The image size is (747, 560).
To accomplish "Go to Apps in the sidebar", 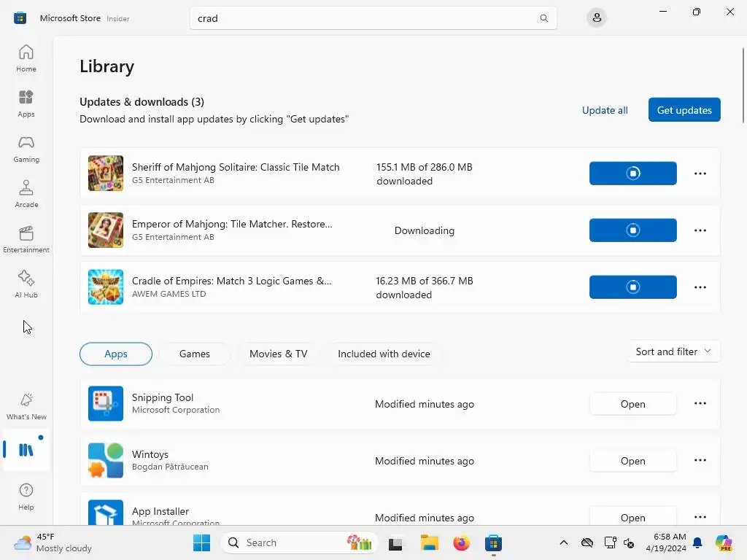I will pos(26,104).
